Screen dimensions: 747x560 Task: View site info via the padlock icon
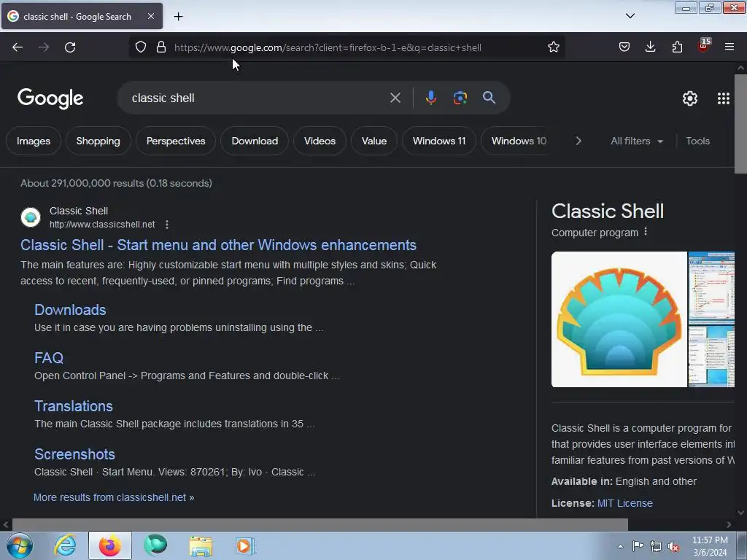coord(161,47)
